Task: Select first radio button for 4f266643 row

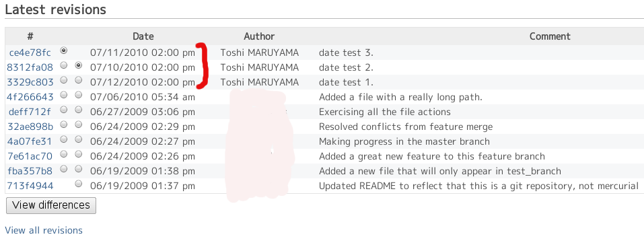Action: 64,94
